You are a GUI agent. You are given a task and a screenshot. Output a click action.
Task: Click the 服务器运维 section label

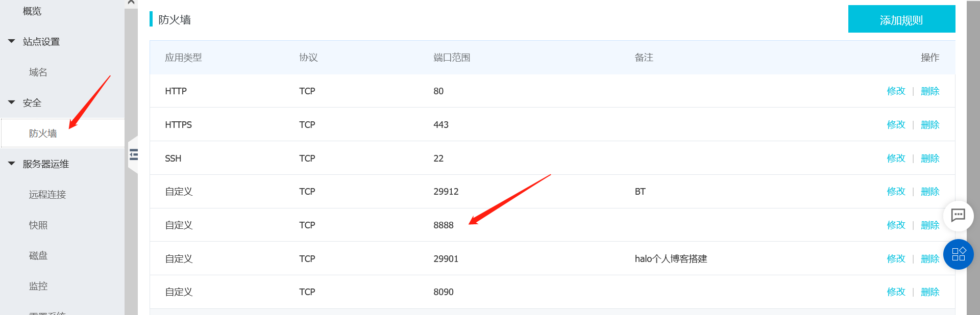coord(46,164)
